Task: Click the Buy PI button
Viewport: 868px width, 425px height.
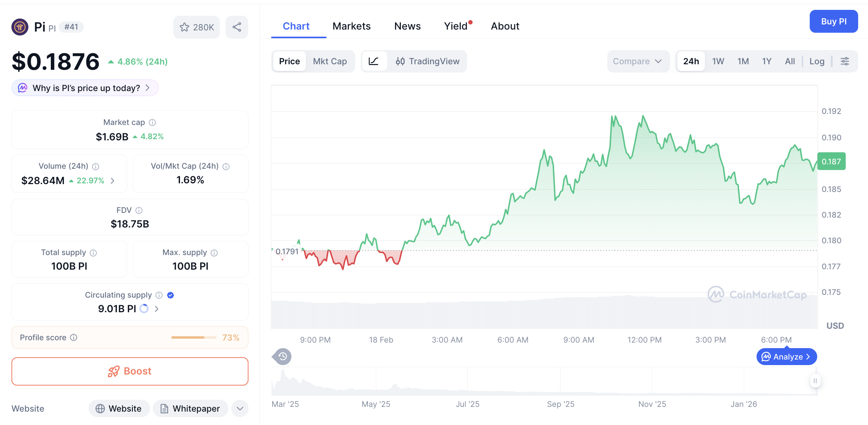Action: point(834,21)
